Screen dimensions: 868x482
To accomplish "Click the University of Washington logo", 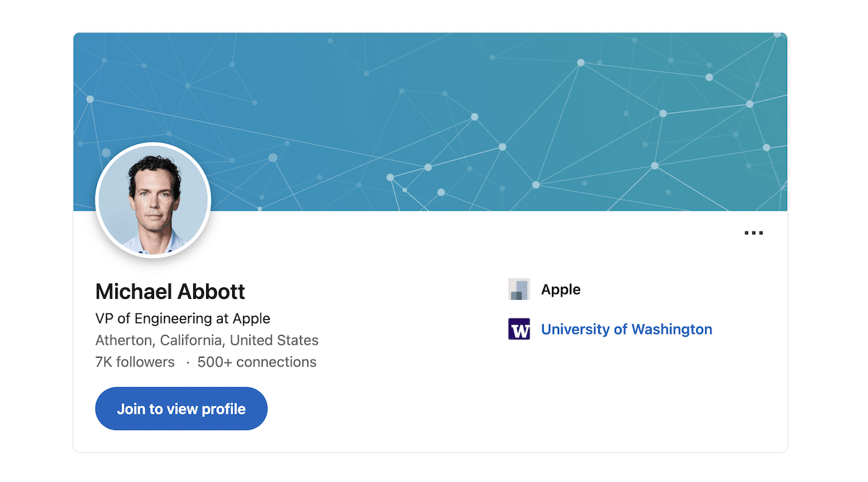I will point(519,329).
